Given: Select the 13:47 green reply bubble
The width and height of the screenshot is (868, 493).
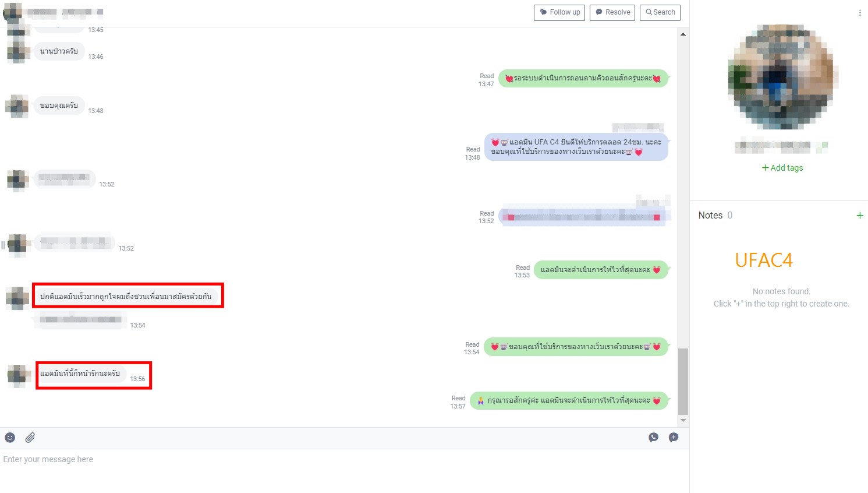Looking at the screenshot, I should 583,79.
